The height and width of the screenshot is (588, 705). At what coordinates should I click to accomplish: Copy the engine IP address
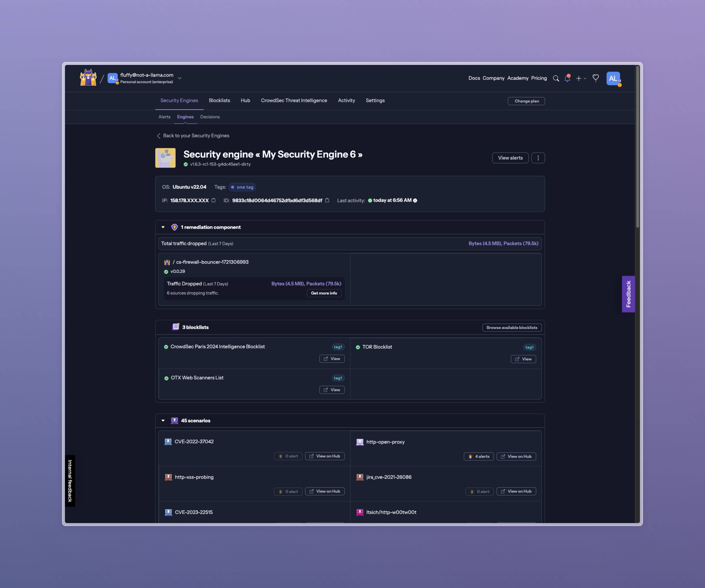coord(213,200)
